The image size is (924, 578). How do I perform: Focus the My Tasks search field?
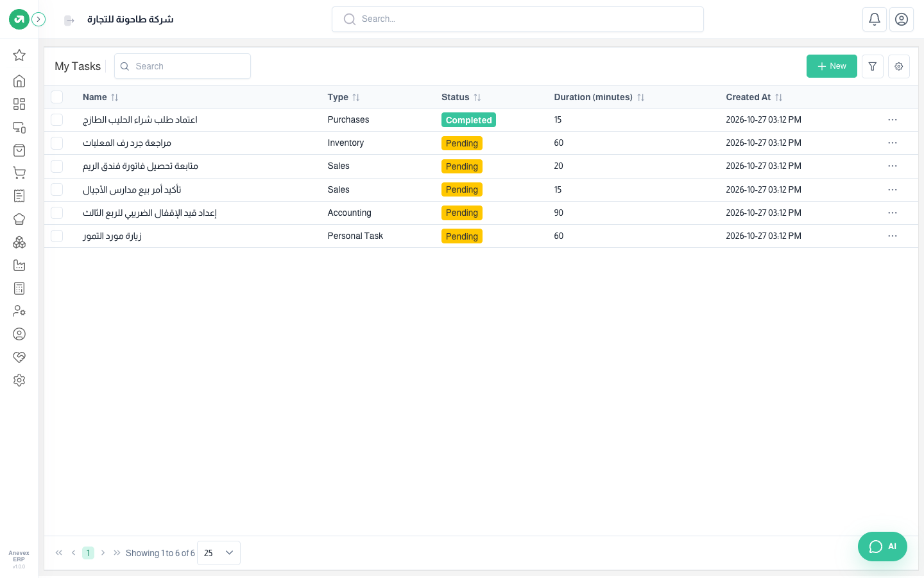click(182, 66)
